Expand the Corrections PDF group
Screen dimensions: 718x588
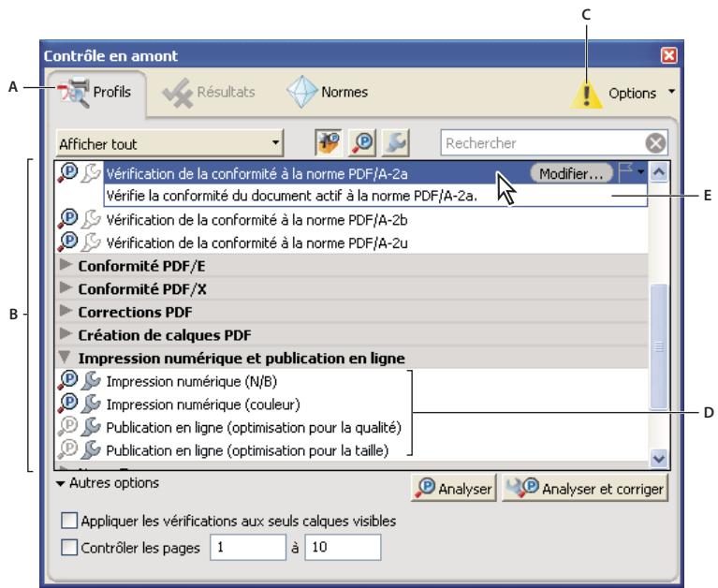click(66, 311)
